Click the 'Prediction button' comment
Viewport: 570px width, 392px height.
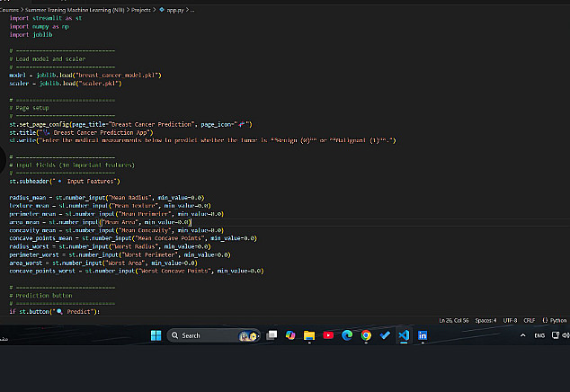[40, 295]
